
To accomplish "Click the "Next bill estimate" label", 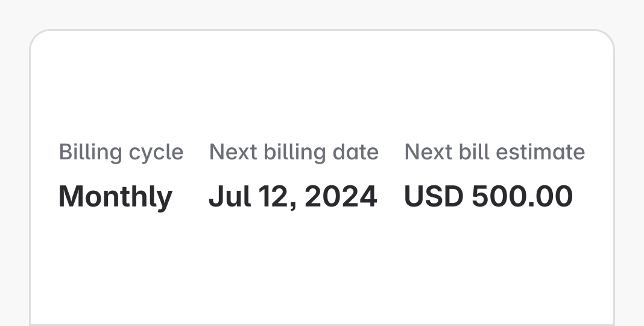I will click(x=494, y=152).
